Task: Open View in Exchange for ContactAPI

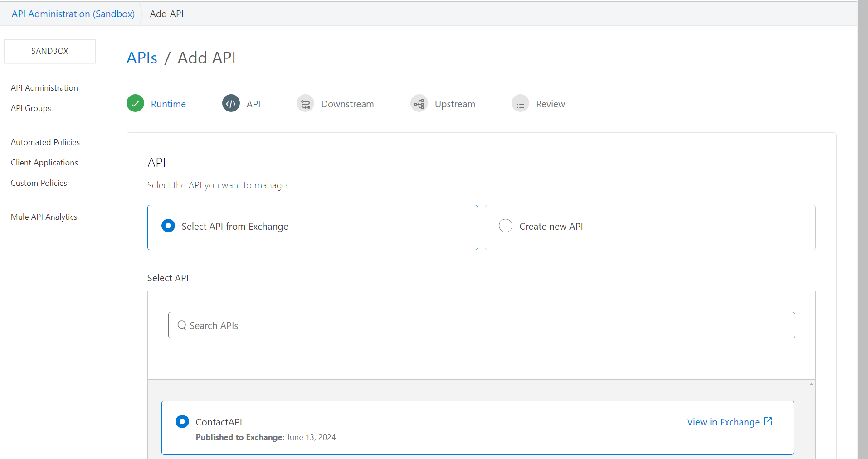Action: (x=723, y=422)
